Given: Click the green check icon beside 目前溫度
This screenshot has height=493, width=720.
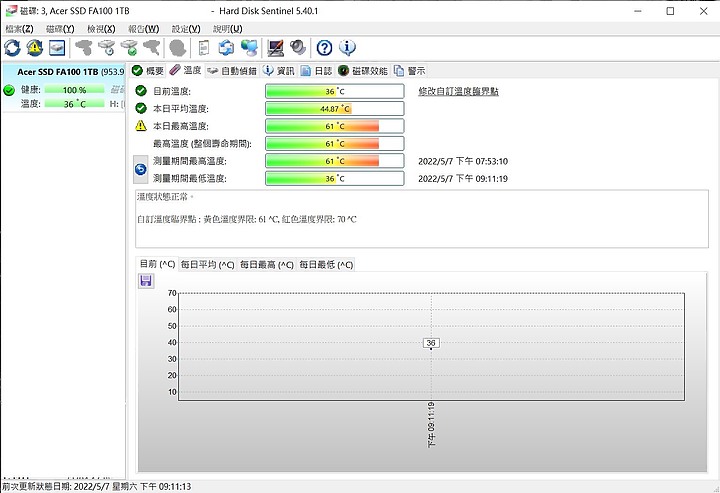Looking at the screenshot, I should tap(141, 91).
